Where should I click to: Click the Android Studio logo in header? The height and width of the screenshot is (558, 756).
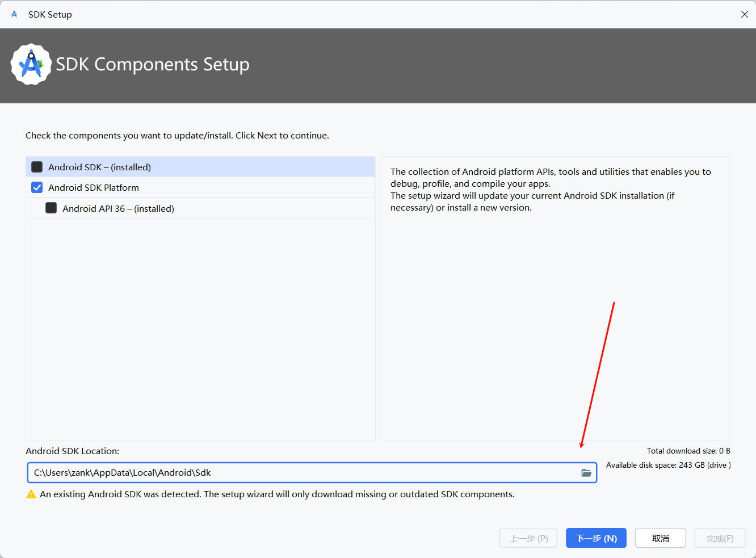coord(31,65)
